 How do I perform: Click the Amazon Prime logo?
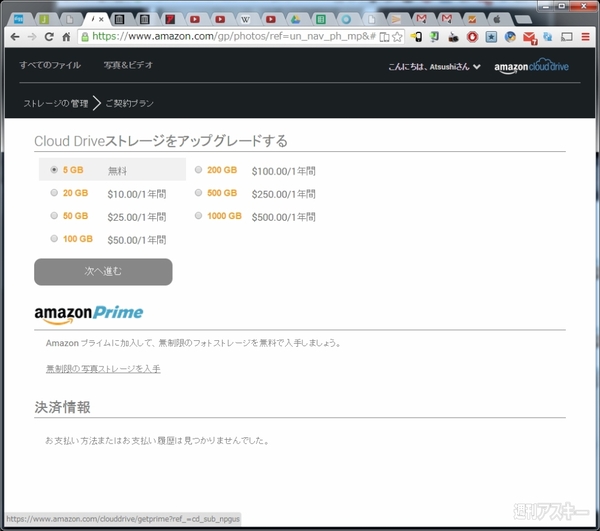coord(89,314)
